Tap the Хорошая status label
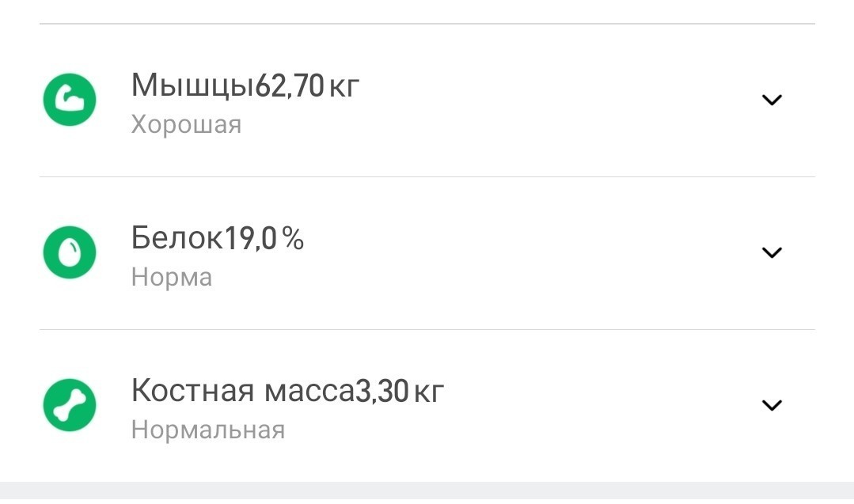This screenshot has height=504, width=854. pyautogui.click(x=186, y=125)
